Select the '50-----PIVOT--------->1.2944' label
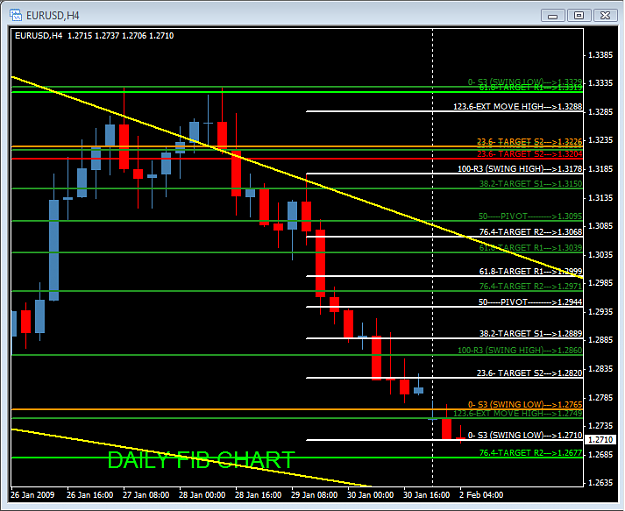The height and width of the screenshot is (511, 625). [530, 302]
